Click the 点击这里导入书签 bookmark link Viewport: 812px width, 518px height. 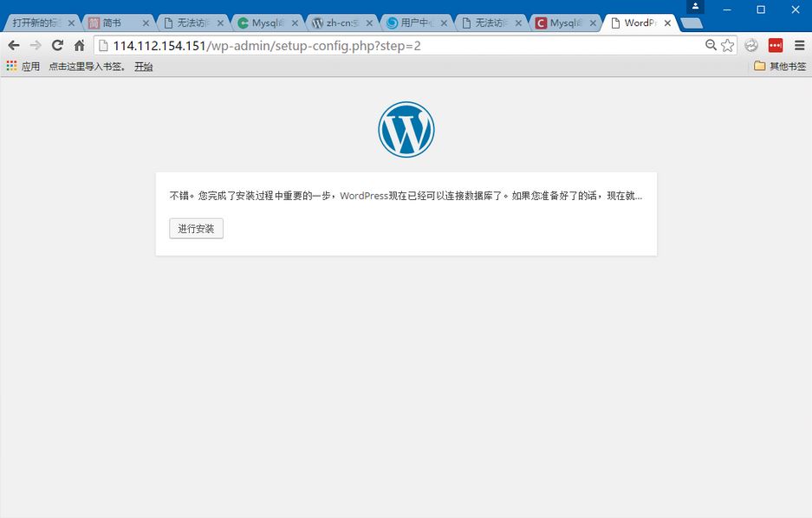(87, 66)
